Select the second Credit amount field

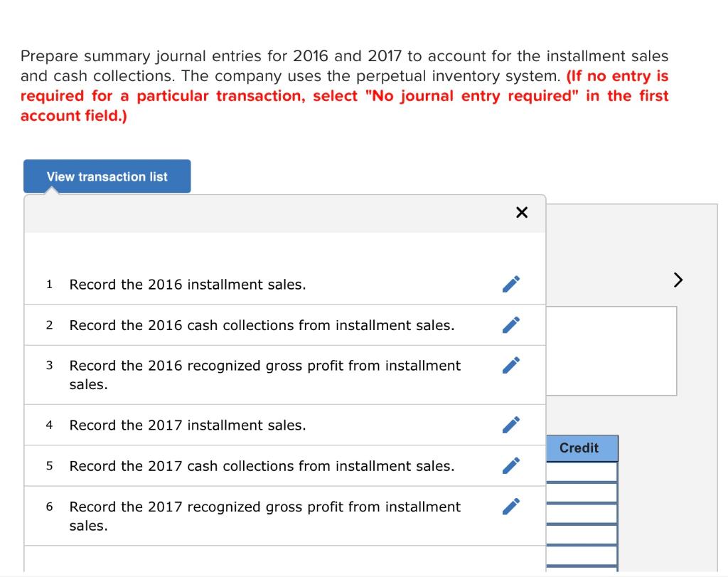pyautogui.click(x=580, y=492)
